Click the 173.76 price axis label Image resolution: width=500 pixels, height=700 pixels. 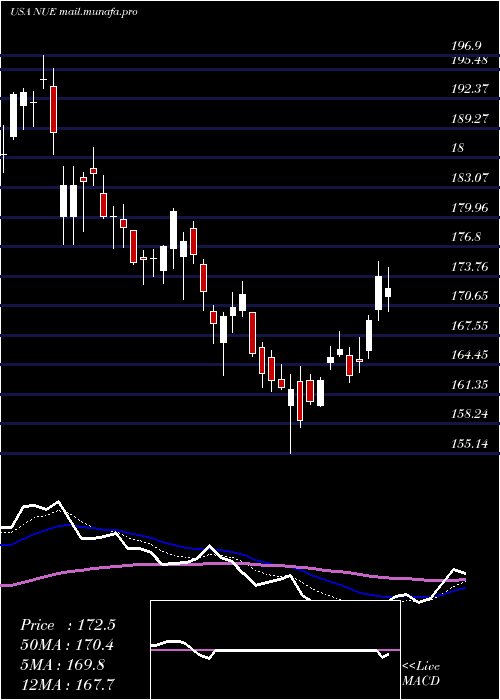coord(469,267)
